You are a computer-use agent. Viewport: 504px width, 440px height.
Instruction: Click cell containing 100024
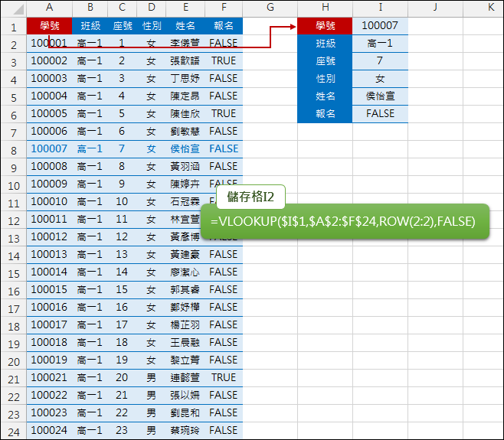click(x=49, y=430)
